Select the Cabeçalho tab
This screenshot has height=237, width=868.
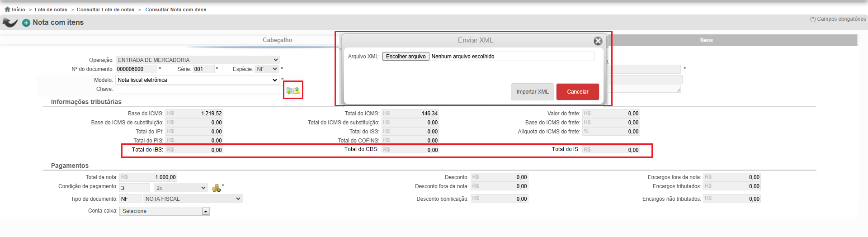[278, 40]
